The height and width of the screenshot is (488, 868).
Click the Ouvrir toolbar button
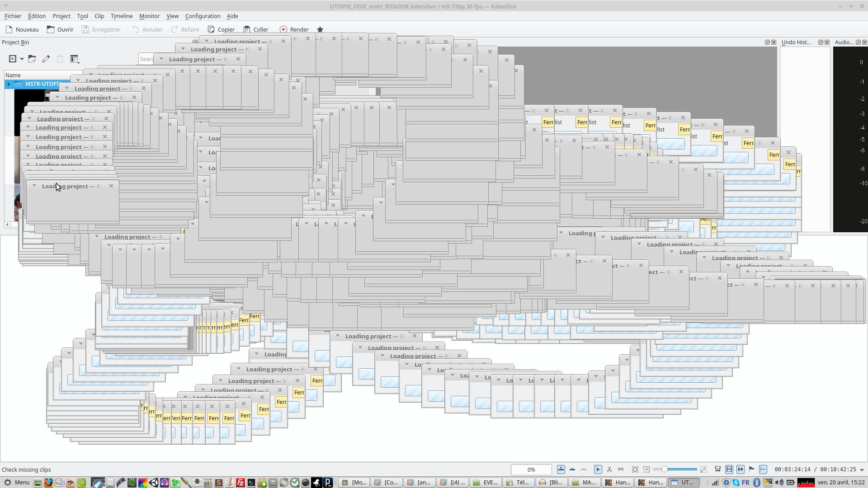[60, 29]
